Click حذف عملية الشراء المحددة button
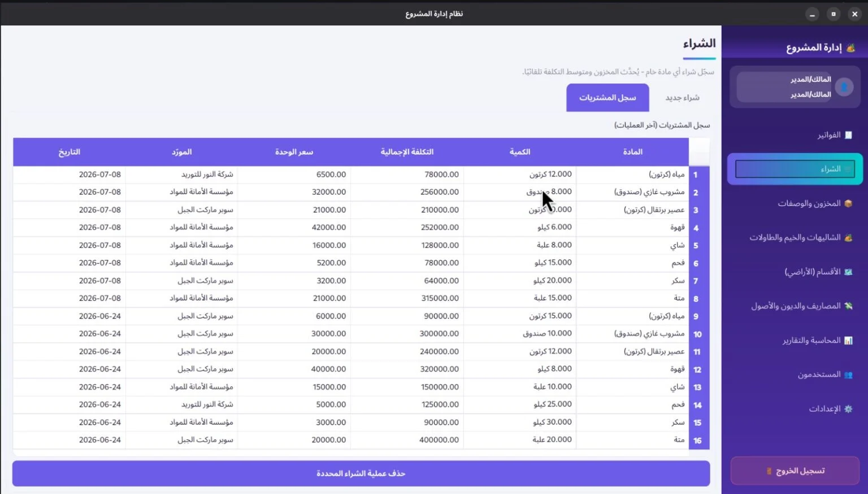The width and height of the screenshot is (868, 494). (361, 473)
